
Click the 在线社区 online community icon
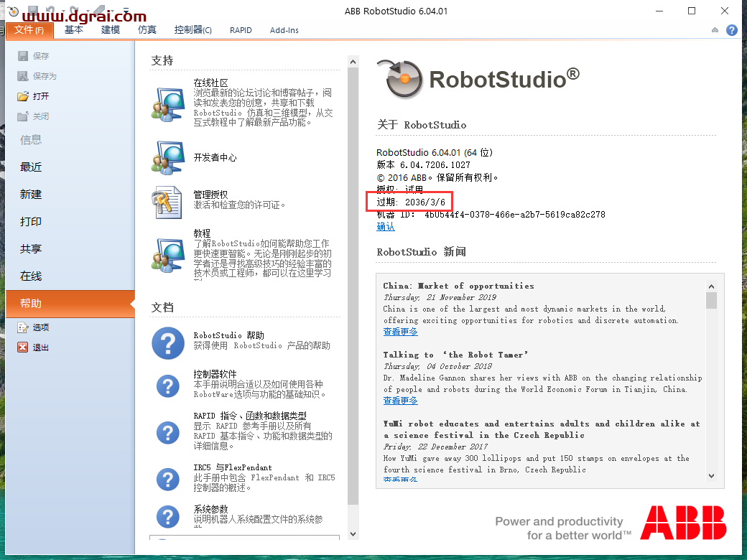(x=168, y=104)
